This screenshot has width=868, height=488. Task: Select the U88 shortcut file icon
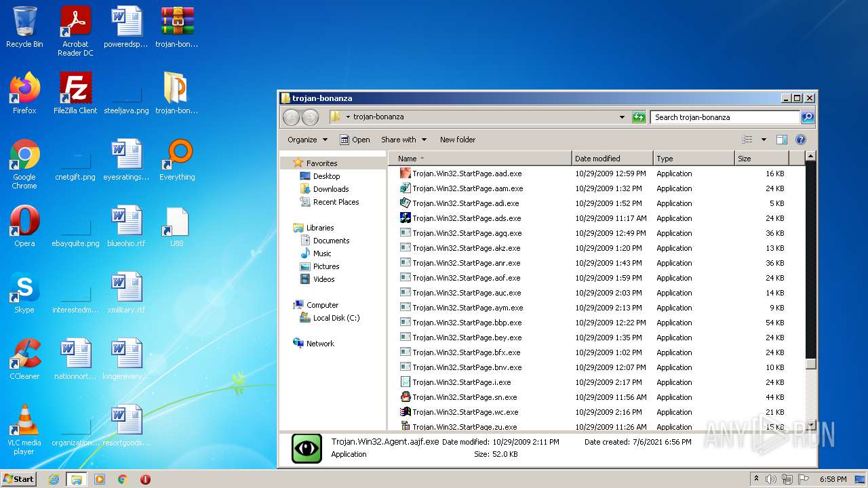click(177, 226)
